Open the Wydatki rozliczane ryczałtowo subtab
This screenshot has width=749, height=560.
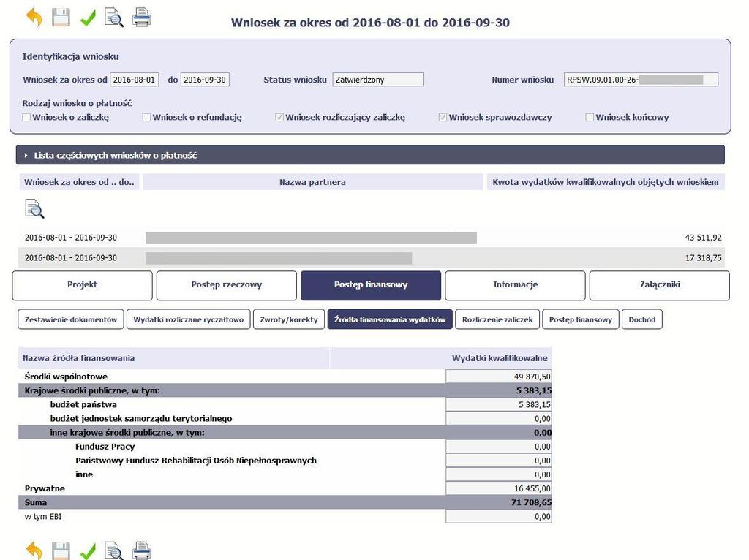[x=188, y=320]
